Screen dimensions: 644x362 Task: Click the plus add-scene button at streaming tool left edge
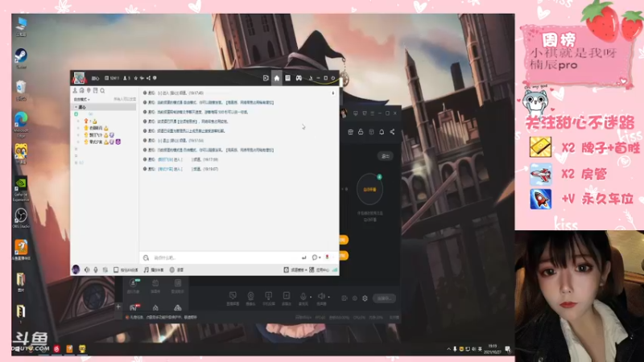[118, 306]
